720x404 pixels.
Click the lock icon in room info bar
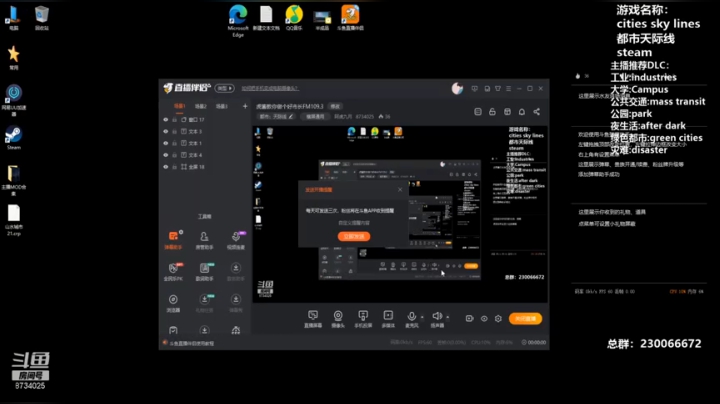tap(492, 112)
